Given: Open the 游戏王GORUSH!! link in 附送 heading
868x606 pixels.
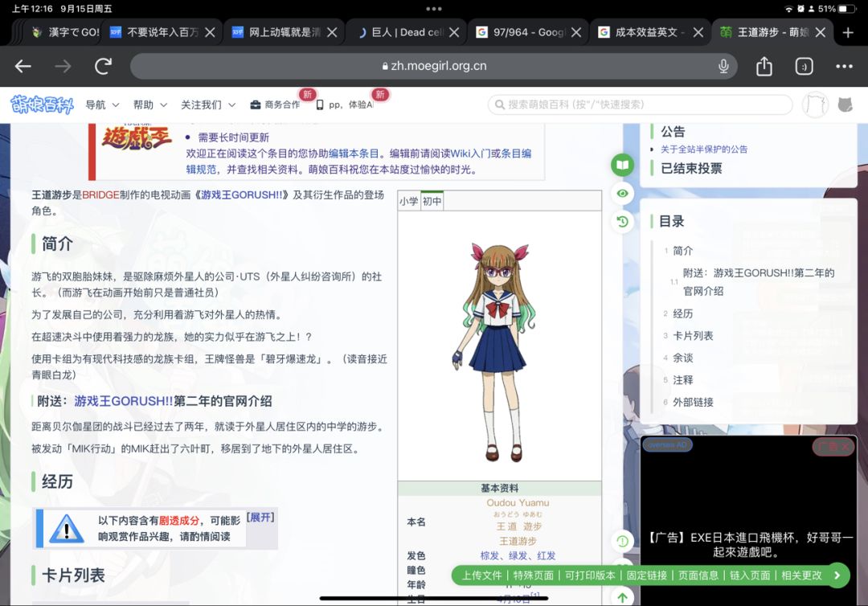Looking at the screenshot, I should (123, 401).
